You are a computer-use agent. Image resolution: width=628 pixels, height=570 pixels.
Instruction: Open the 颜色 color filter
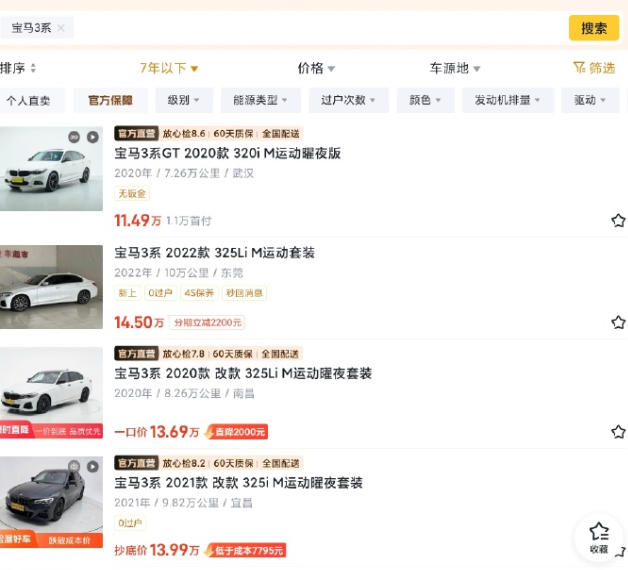425,100
